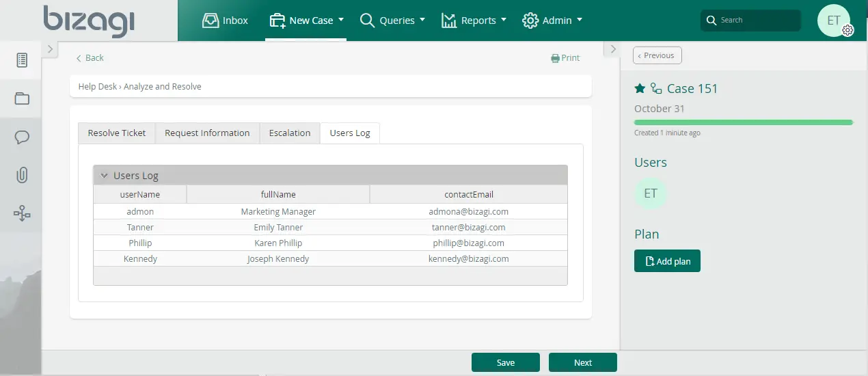
Task: Click the Help Desk breadcrumb text
Action: (98, 87)
